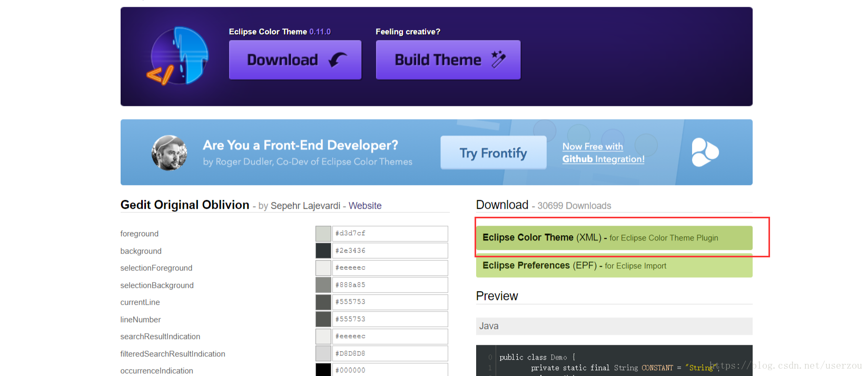Click the 'Preview' section heading

497,296
